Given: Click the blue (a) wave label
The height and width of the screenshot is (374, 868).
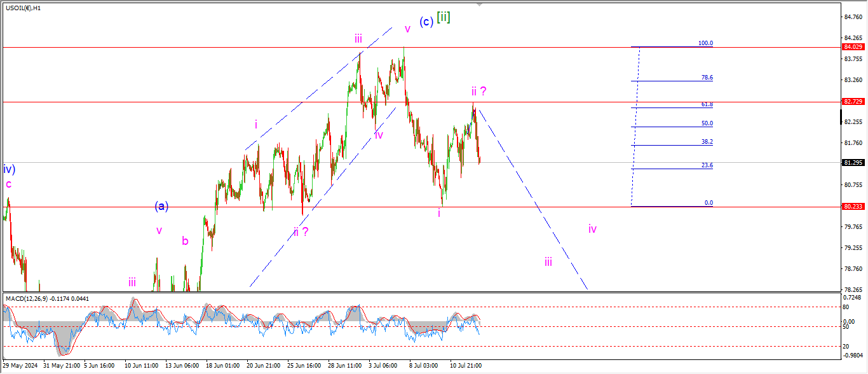Looking at the screenshot, I should click(161, 206).
